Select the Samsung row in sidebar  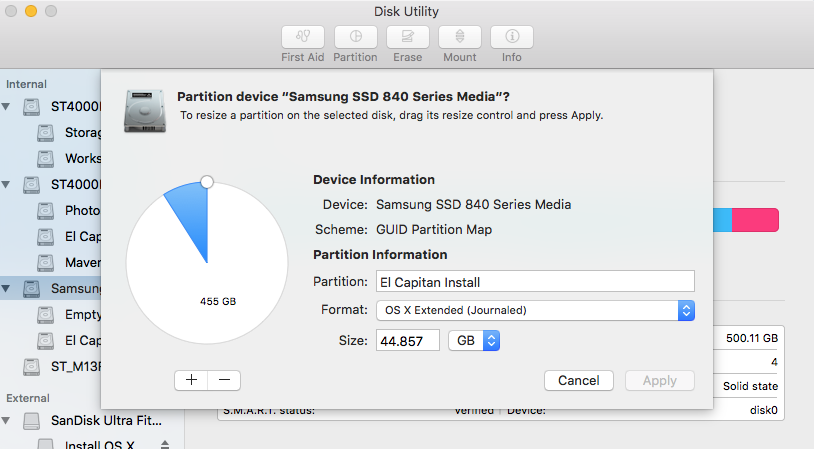(x=51, y=289)
